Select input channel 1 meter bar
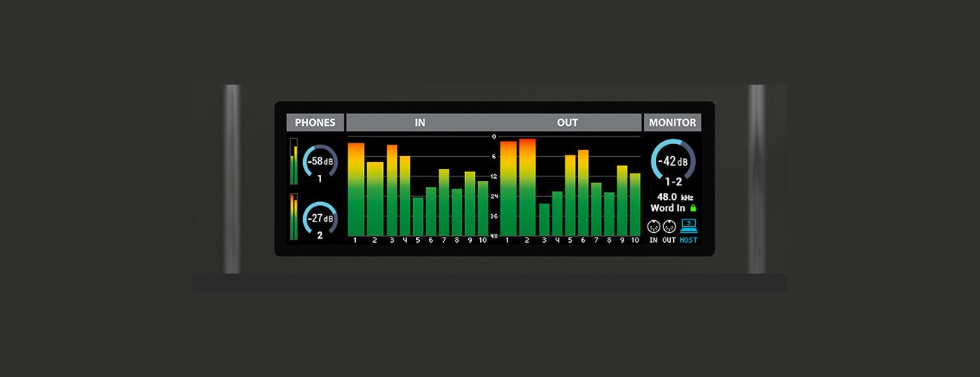980x377 pixels. click(x=356, y=189)
